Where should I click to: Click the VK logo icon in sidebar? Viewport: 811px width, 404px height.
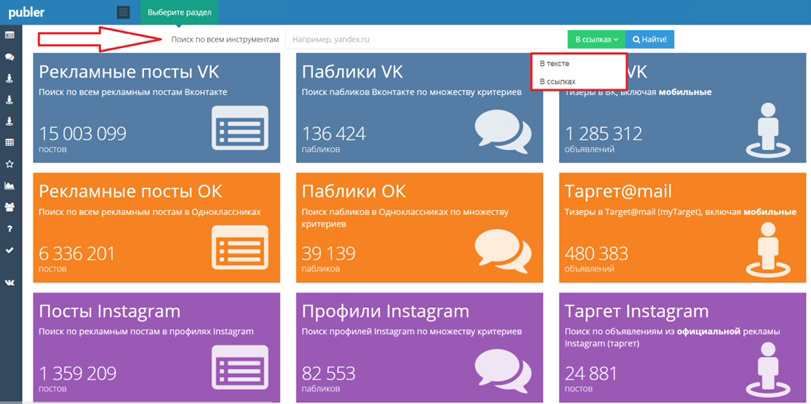pos(9,282)
